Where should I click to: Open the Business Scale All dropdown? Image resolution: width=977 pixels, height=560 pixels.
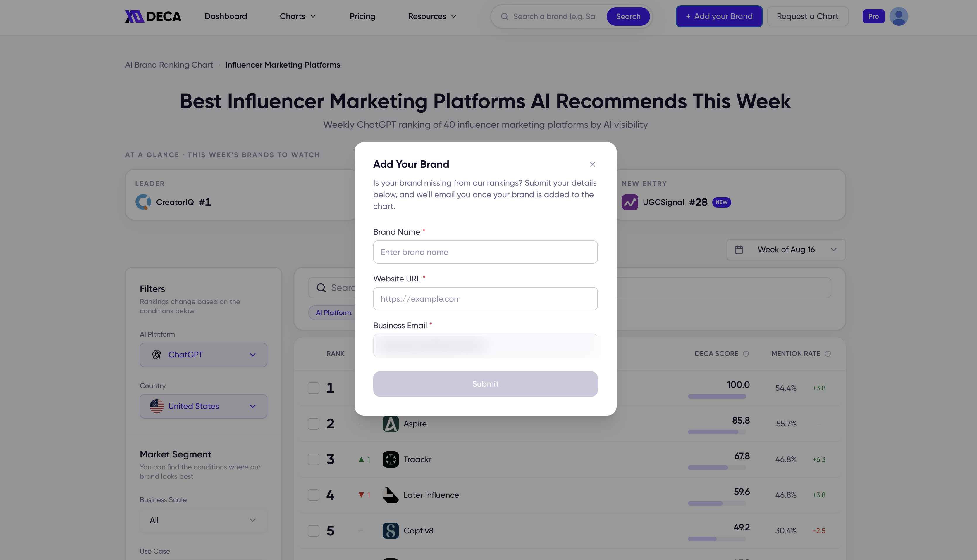point(203,520)
